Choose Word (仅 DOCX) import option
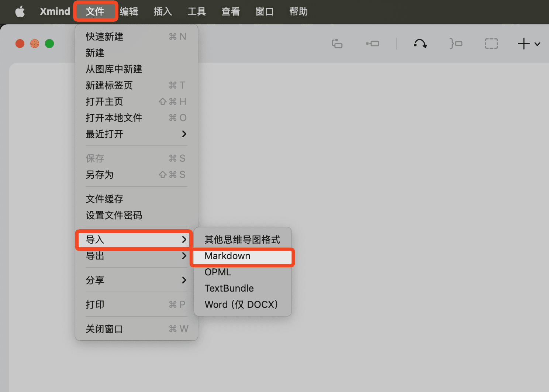 coord(243,305)
